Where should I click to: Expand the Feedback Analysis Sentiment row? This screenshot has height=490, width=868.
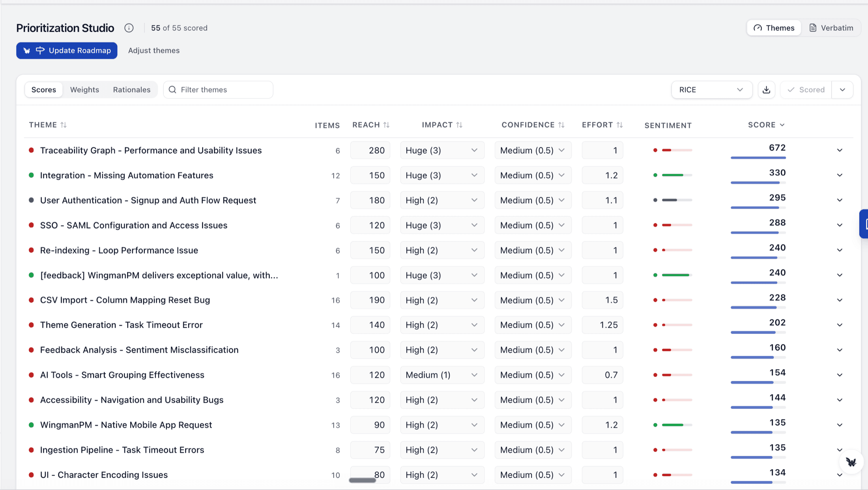840,350
